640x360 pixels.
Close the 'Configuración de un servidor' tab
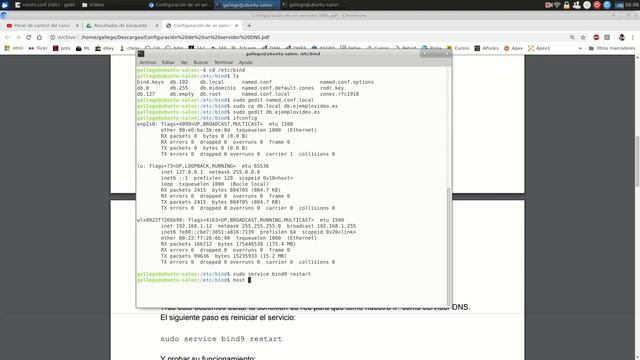pyautogui.click(x=236, y=25)
